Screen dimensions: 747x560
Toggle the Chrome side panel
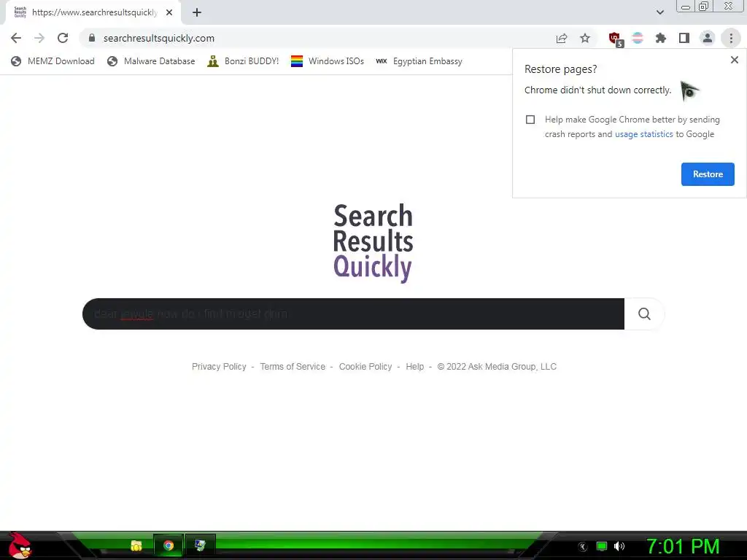click(684, 38)
